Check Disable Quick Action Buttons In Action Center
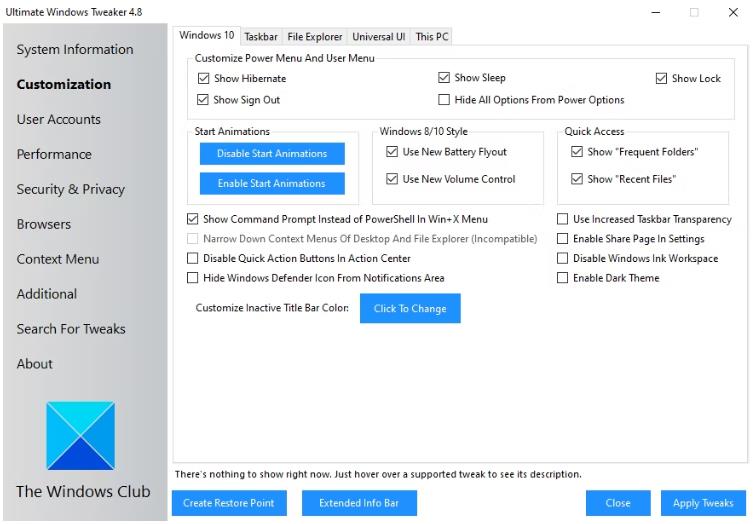 click(x=193, y=258)
